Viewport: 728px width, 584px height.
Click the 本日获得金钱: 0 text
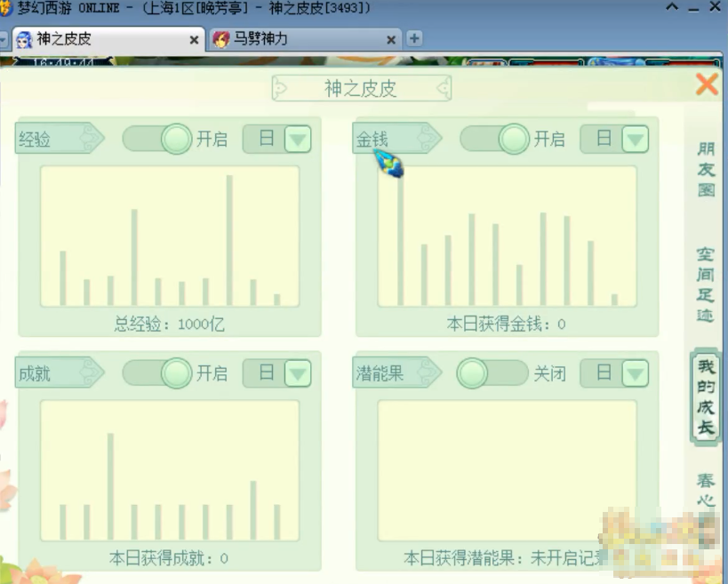pyautogui.click(x=506, y=324)
